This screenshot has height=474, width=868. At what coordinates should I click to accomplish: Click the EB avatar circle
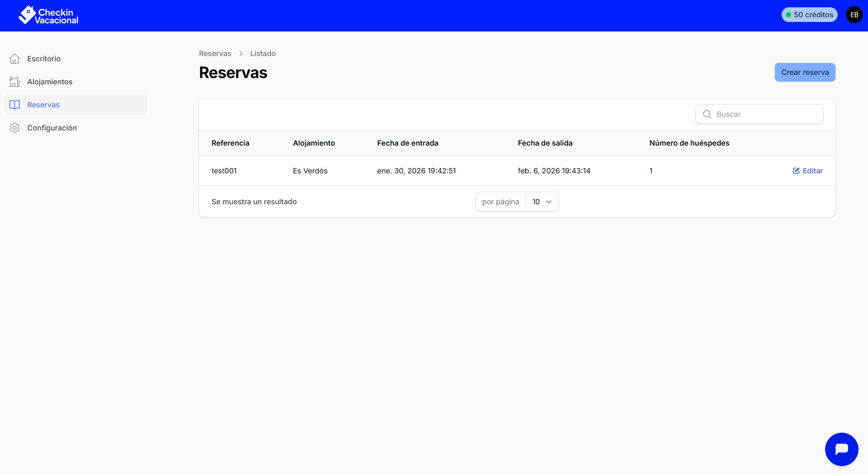[x=854, y=14]
